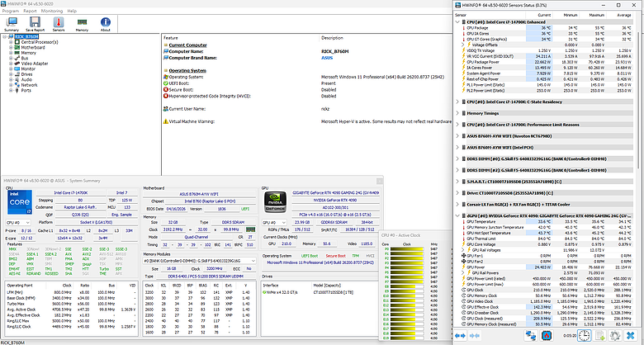
Task: Expand the Ports tree node
Action: click(11, 90)
